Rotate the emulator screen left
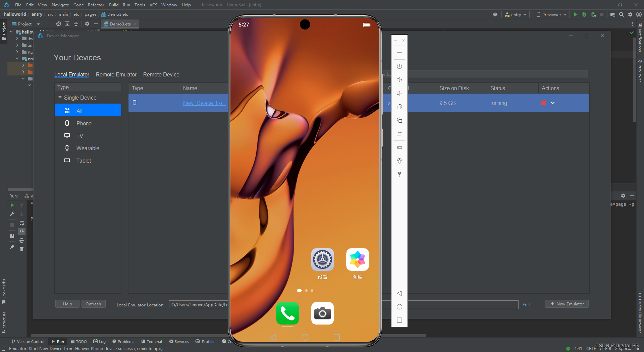Image resolution: width=644 pixels, height=352 pixels. click(x=399, y=107)
